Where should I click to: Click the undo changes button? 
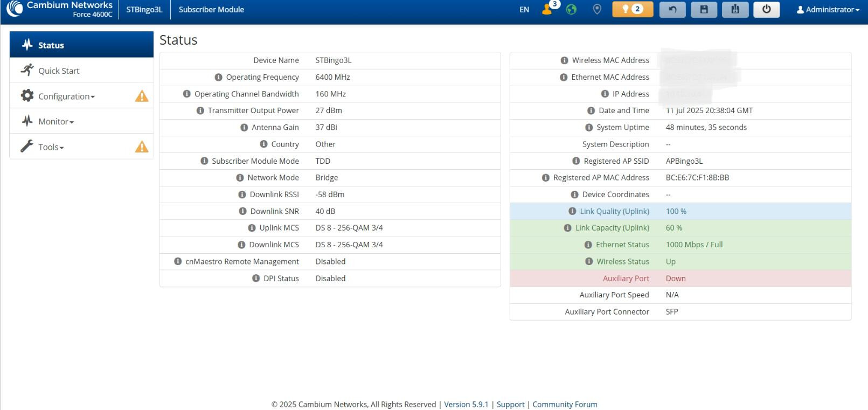pyautogui.click(x=672, y=9)
